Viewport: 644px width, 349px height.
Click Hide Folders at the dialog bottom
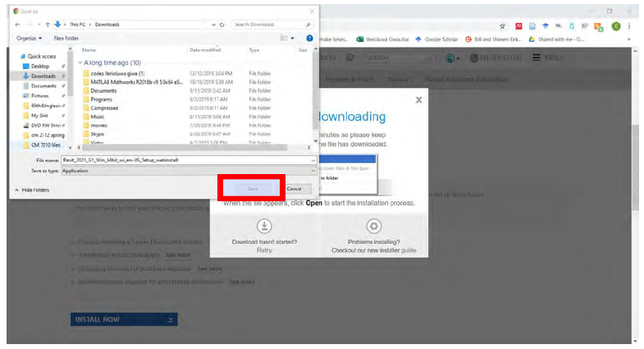(x=31, y=190)
